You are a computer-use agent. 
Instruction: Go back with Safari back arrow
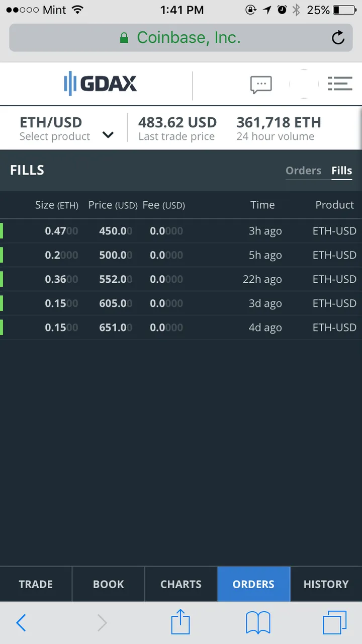21,623
